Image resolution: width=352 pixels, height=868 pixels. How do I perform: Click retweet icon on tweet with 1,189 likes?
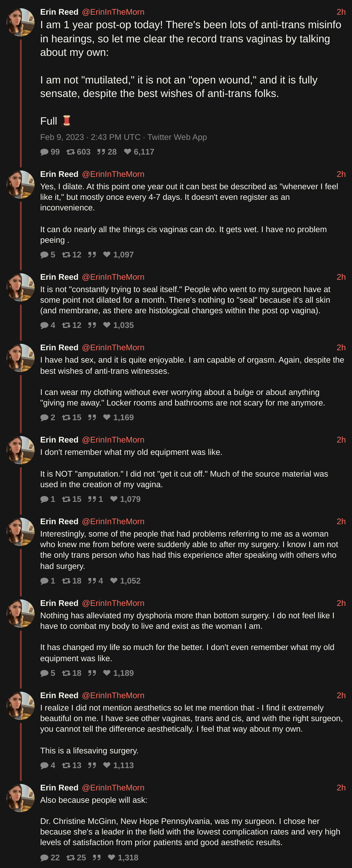point(66,673)
